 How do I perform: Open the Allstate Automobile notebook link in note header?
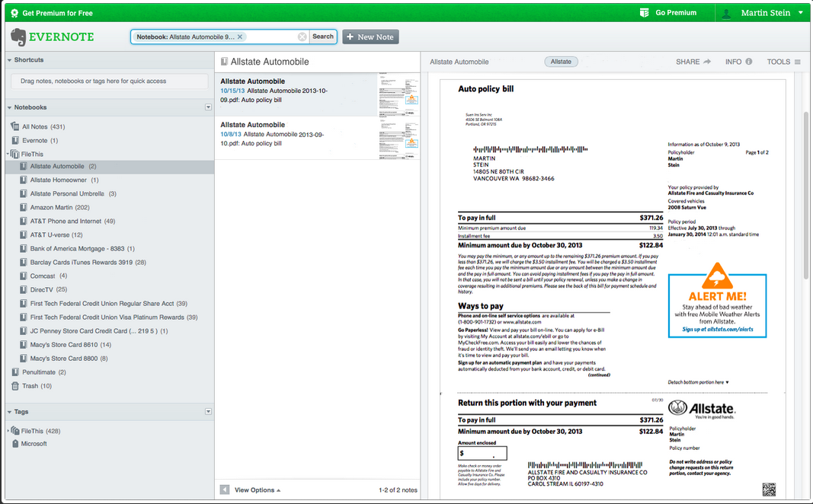tap(459, 62)
